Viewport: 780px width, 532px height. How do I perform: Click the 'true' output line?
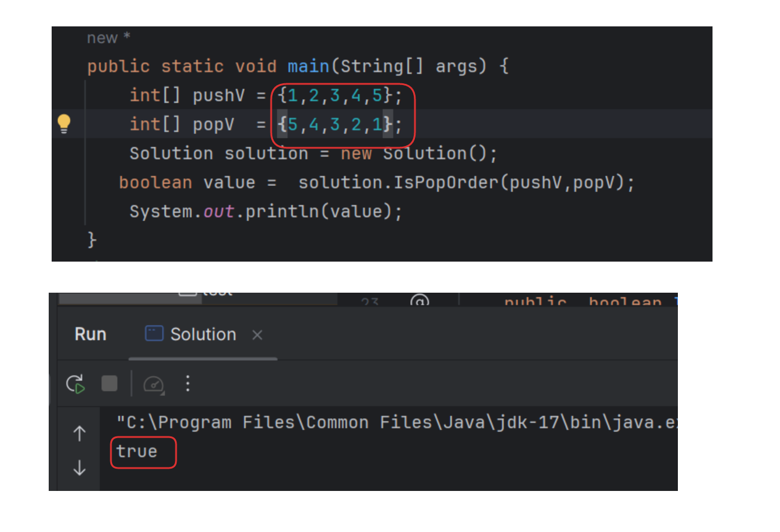[137, 452]
